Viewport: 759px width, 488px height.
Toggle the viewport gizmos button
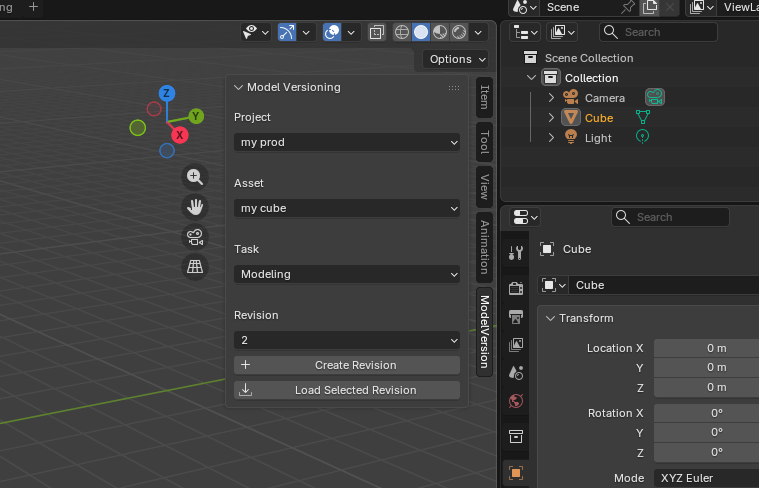point(287,32)
